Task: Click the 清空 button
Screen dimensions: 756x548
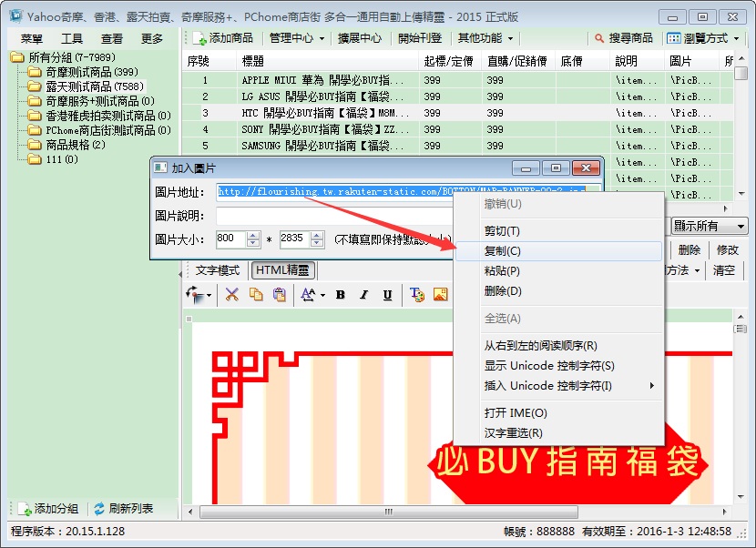Action: (724, 270)
